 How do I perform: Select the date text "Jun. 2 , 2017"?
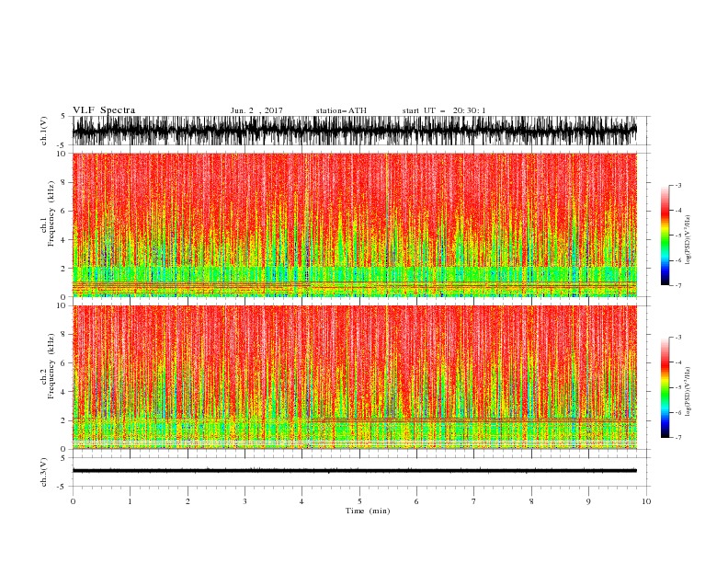(x=256, y=110)
